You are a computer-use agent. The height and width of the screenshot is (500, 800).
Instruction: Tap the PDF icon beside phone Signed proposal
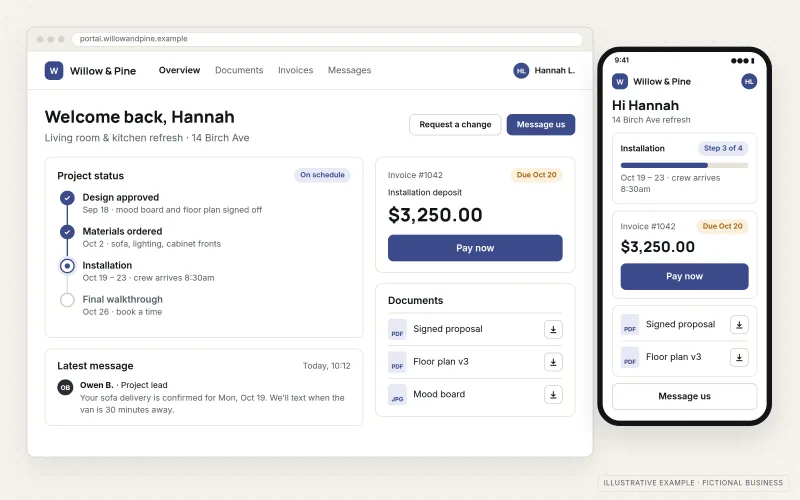630,325
